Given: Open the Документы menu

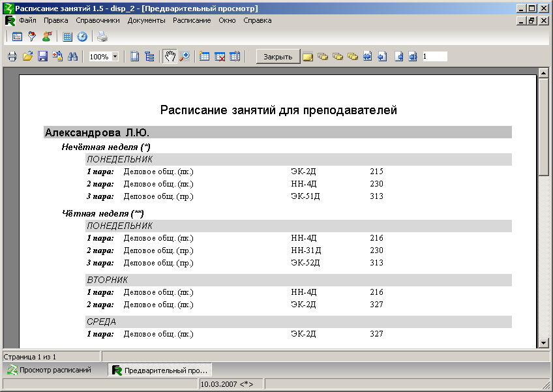Looking at the screenshot, I should click(146, 20).
